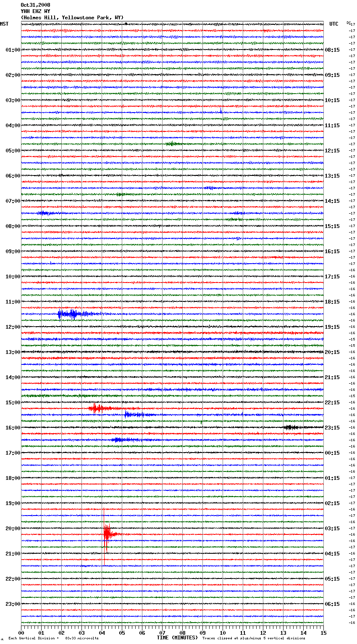Select the 01:00 MST row label

click(13, 50)
